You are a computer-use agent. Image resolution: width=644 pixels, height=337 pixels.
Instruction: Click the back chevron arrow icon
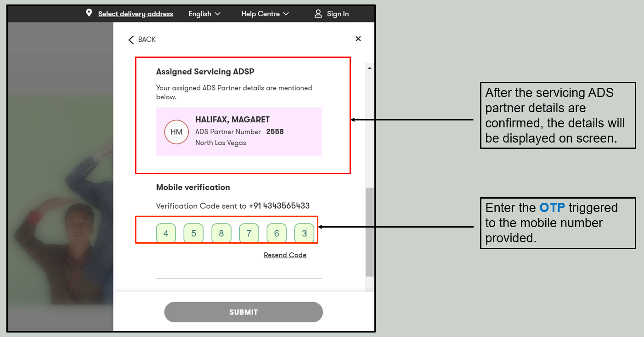(131, 40)
